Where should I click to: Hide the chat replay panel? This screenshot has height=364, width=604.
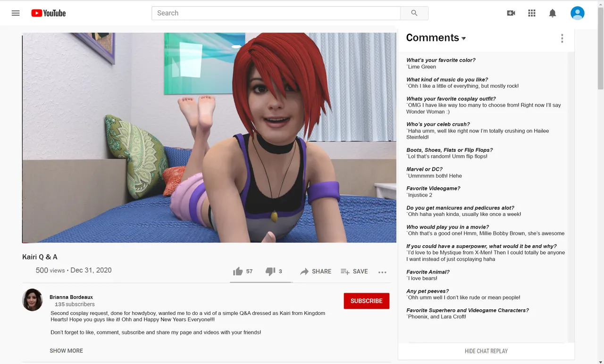click(x=486, y=351)
